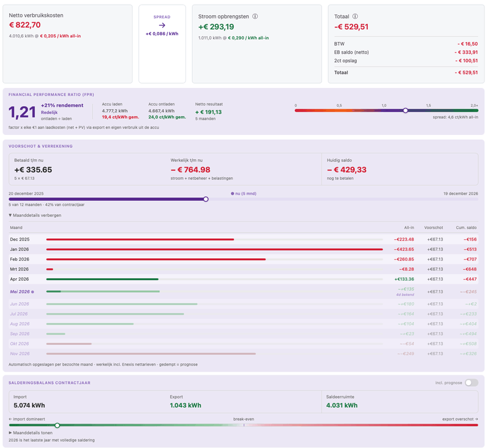
Task: Click the Apr 2026 all-in value +€133.36
Action: 404,280
